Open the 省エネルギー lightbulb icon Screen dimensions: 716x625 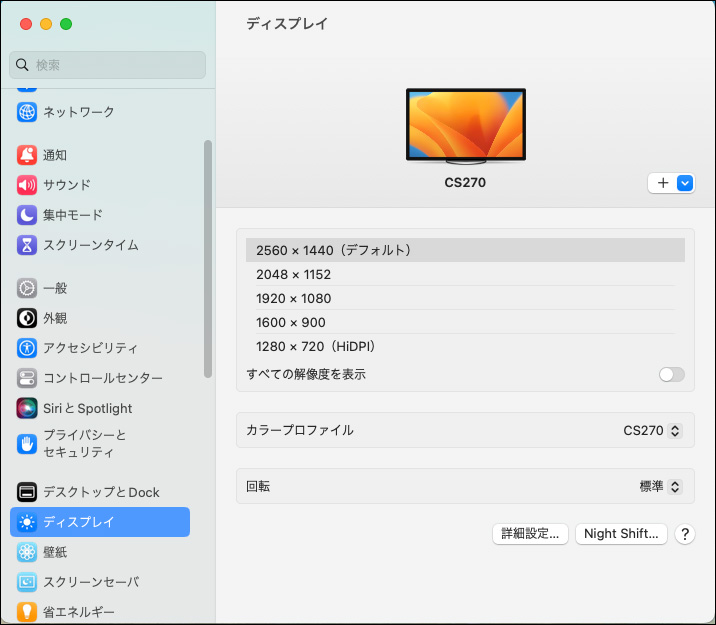[27, 612]
